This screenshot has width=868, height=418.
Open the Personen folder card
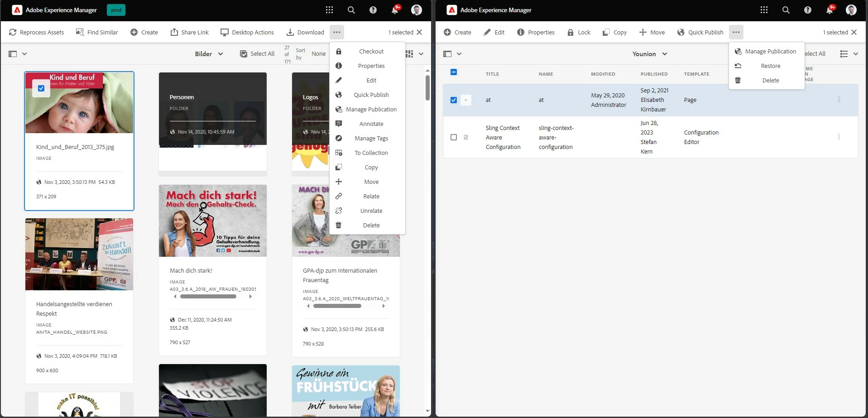pos(213,124)
